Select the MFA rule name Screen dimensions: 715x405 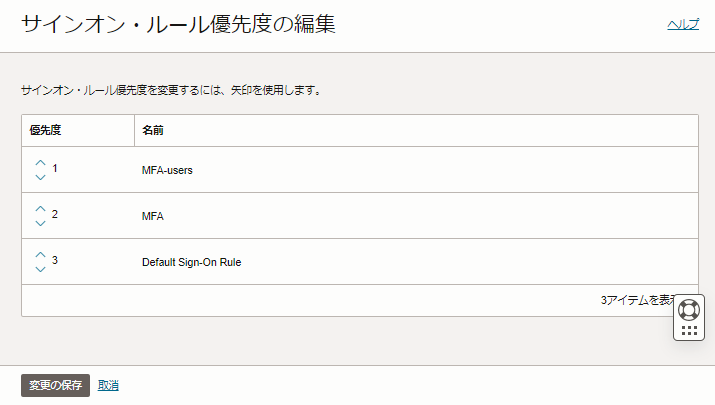click(x=152, y=216)
